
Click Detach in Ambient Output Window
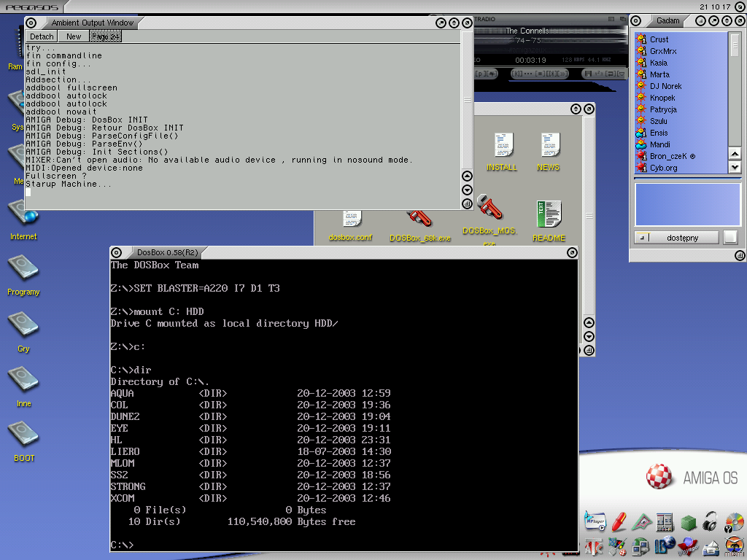42,36
